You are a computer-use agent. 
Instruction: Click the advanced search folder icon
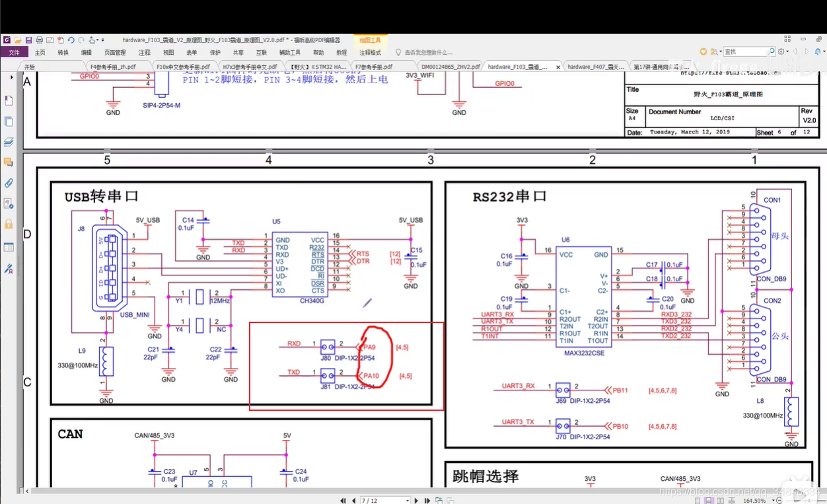[x=714, y=52]
